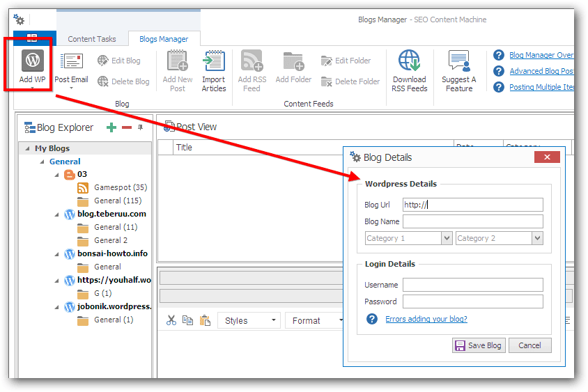Select the Blogs Manager tab
588x392 pixels.
pos(164,39)
